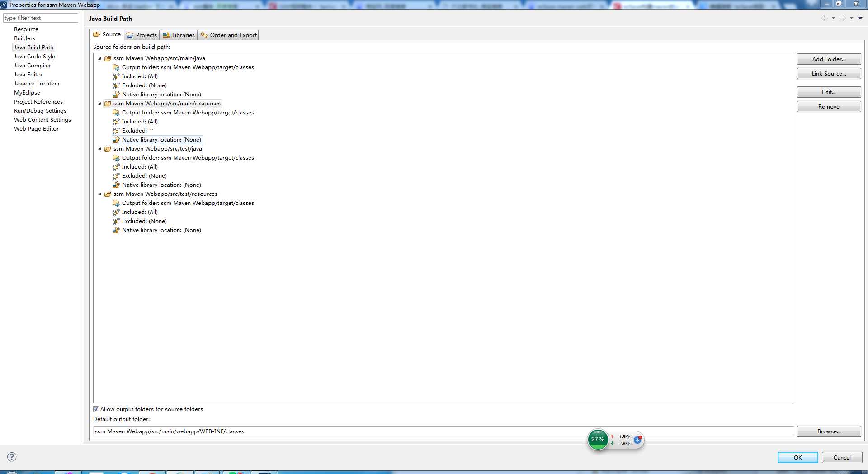
Task: Click output folder icon under src/test/resources
Action: [x=116, y=203]
